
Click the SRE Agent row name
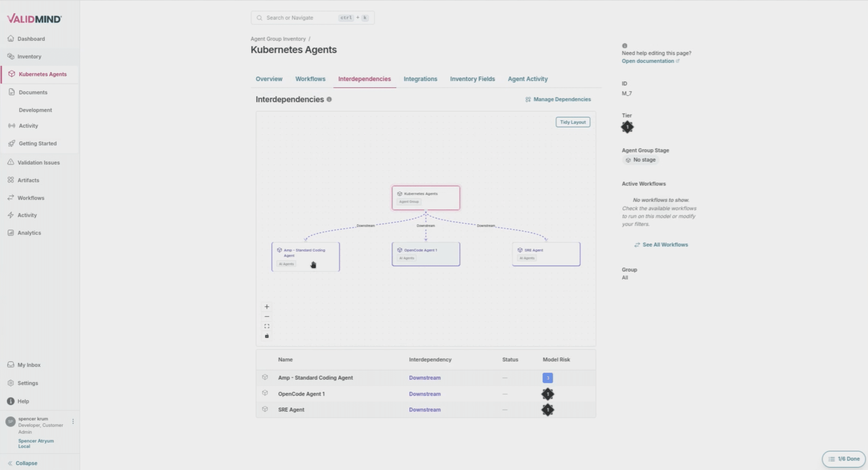tap(291, 409)
